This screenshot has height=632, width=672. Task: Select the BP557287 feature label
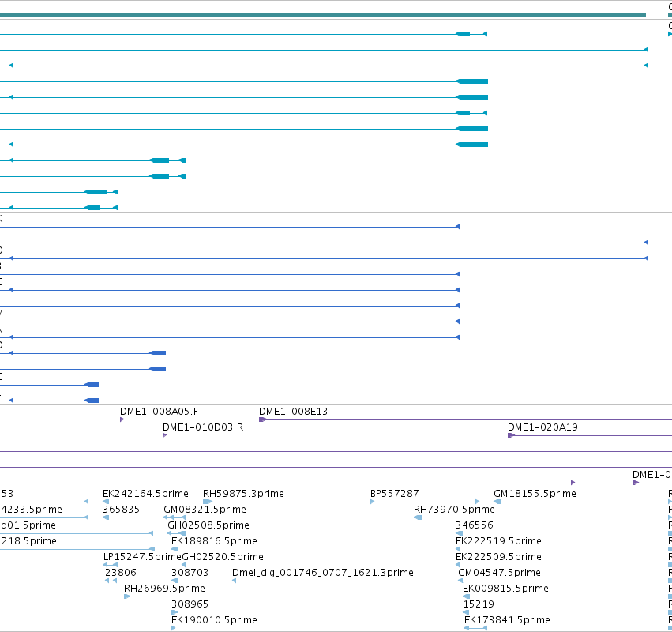coord(394,494)
